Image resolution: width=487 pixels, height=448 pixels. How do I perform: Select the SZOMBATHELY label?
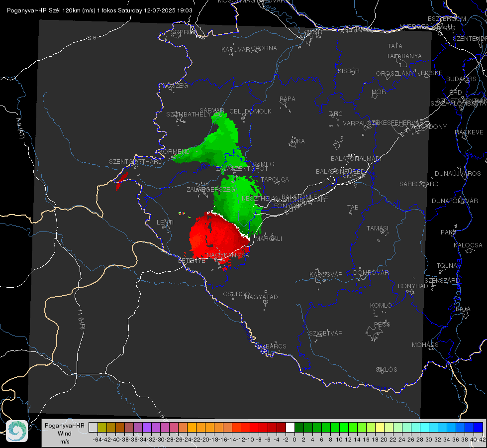[x=189, y=114]
